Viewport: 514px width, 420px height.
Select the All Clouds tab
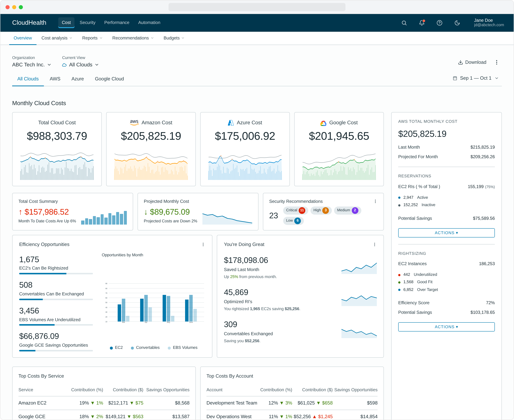(x=28, y=79)
